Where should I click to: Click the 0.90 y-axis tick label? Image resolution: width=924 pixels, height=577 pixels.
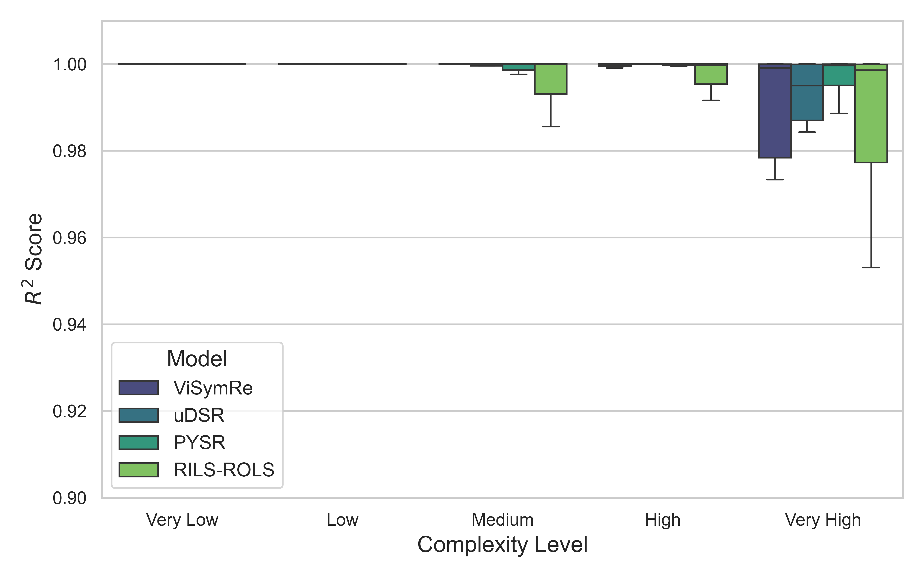tap(69, 498)
